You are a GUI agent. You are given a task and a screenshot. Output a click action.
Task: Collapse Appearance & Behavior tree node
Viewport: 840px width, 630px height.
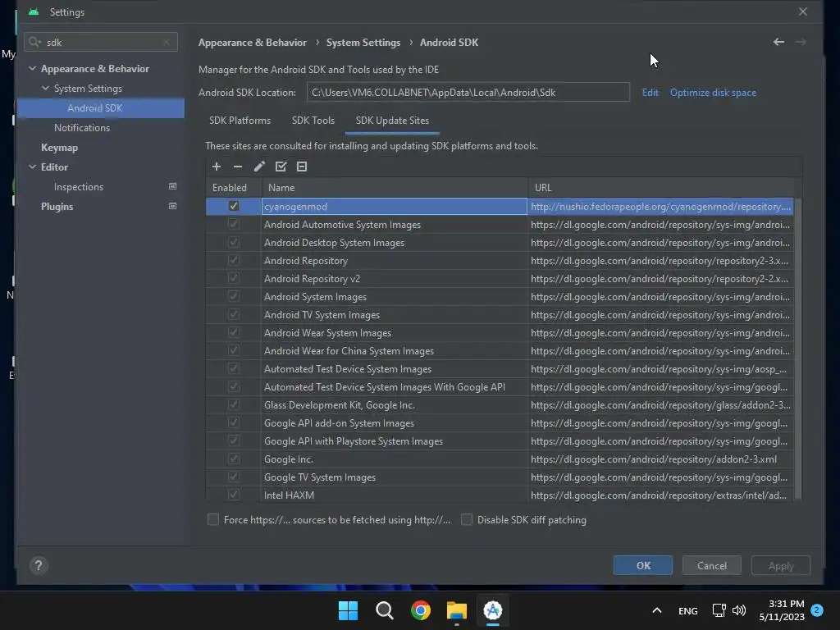click(x=32, y=69)
